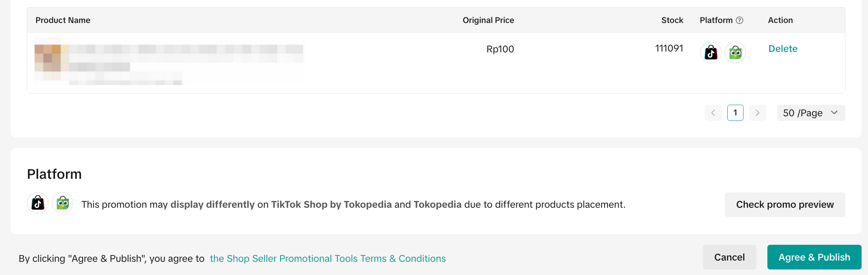Viewport: 868px width, 275px height.
Task: Click the 111091 stock value
Action: [669, 49]
